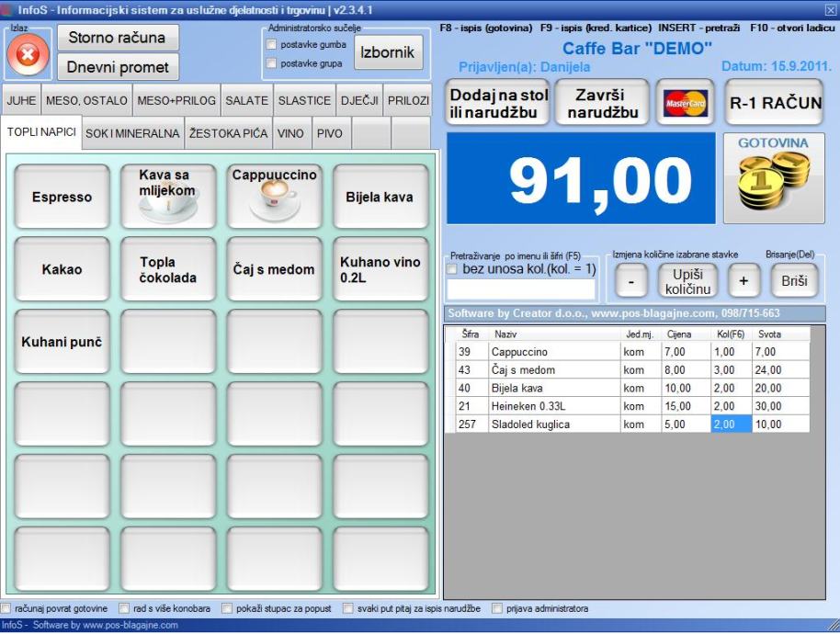This screenshot has width=840, height=634.
Task: Increase quantity with plus button
Action: pos(744,280)
